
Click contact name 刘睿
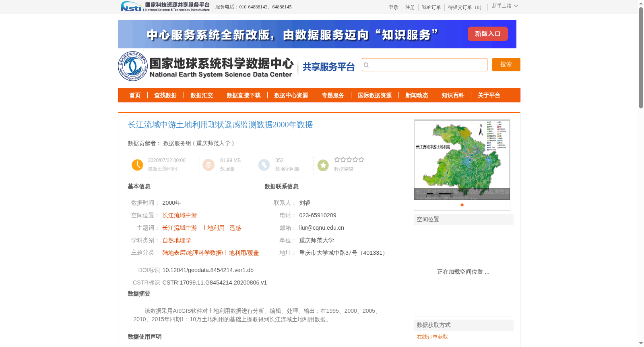coord(305,203)
